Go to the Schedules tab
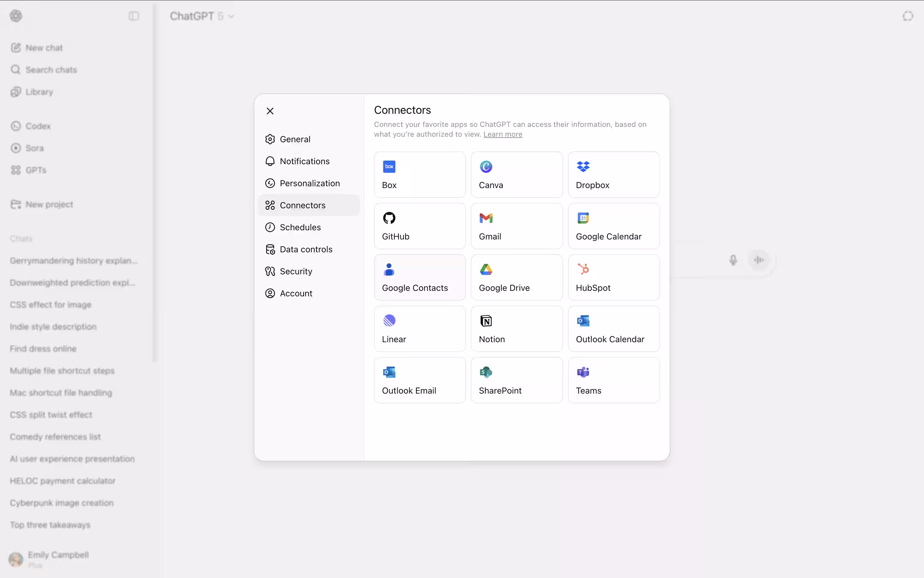 (309, 228)
